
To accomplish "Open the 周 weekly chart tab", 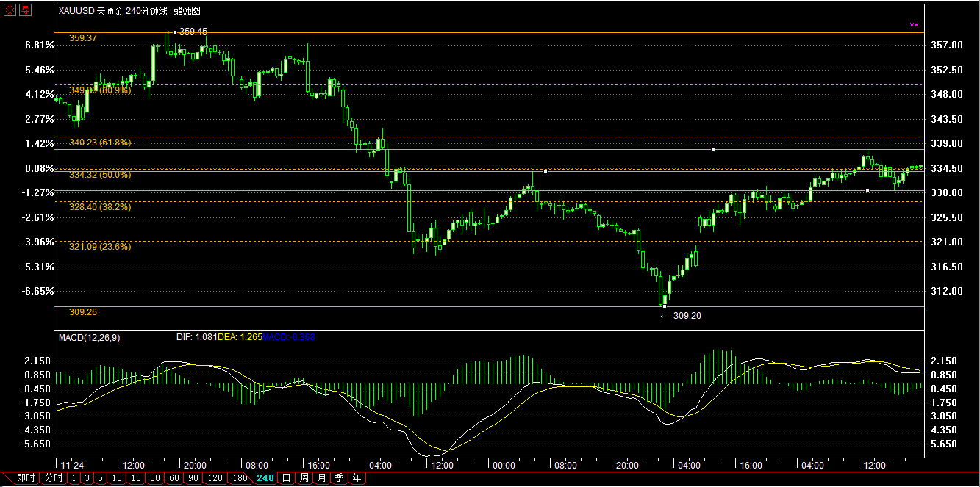I will 304,478.
